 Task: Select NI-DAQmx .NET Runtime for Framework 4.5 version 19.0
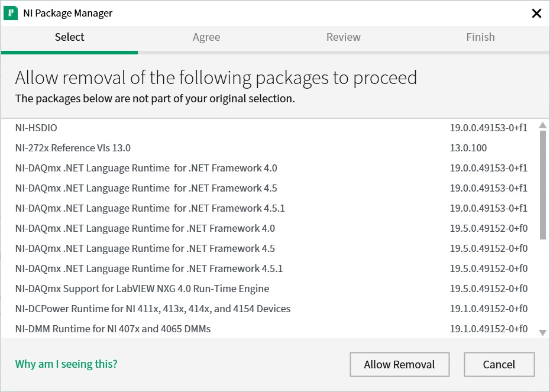(237, 188)
